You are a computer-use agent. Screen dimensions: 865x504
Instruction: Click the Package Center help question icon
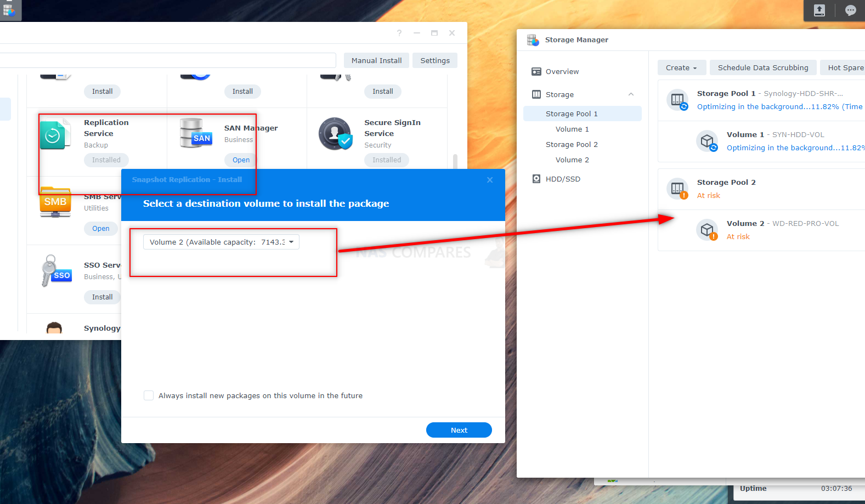tap(399, 33)
